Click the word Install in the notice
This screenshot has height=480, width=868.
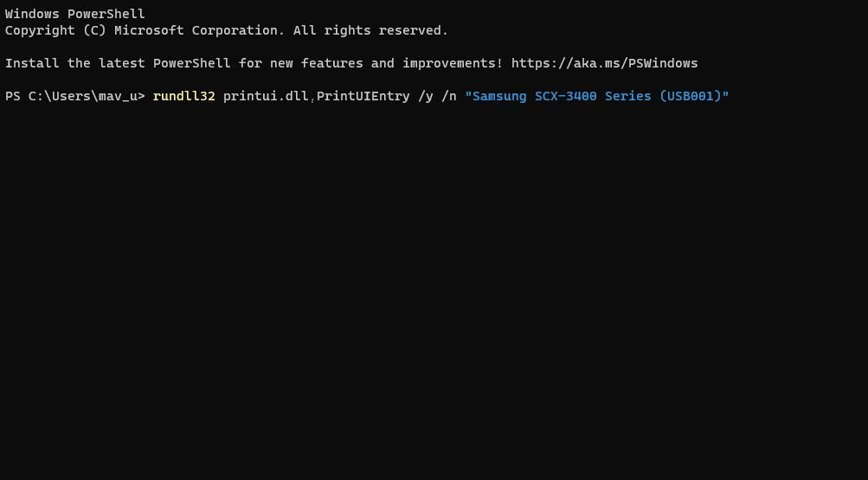32,63
